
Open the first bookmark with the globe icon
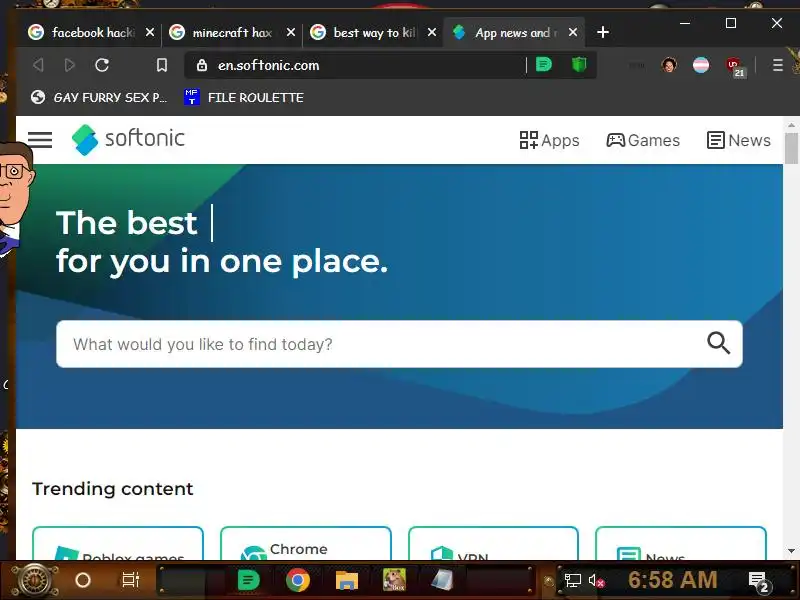(99, 97)
